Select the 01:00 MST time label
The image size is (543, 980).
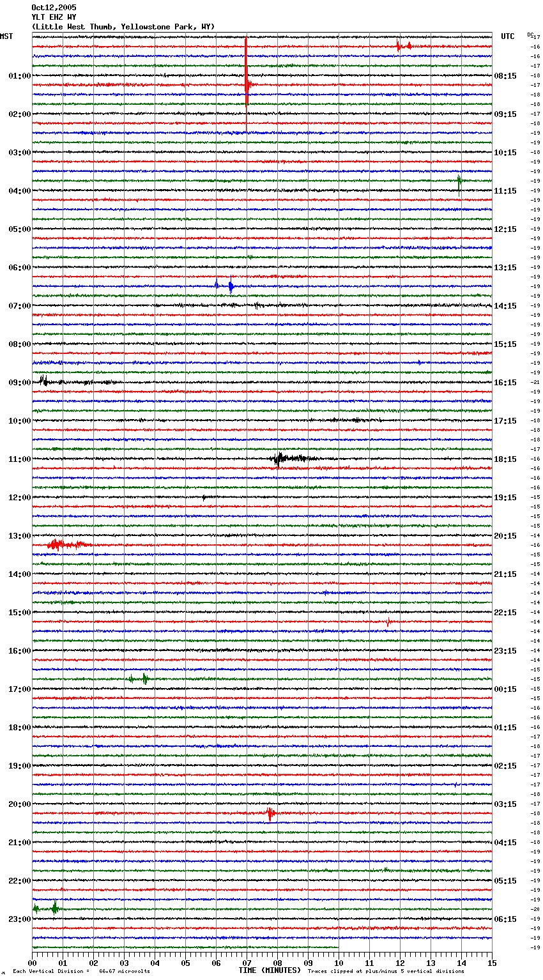coord(20,76)
